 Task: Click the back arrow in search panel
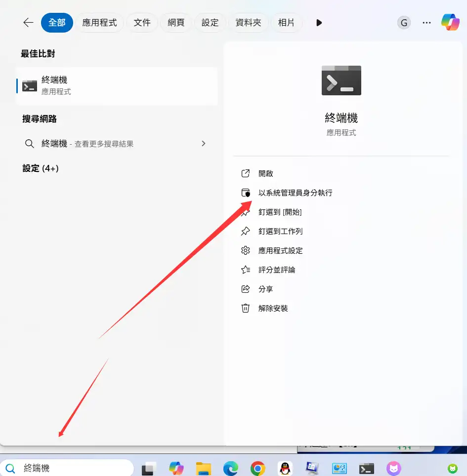click(28, 23)
